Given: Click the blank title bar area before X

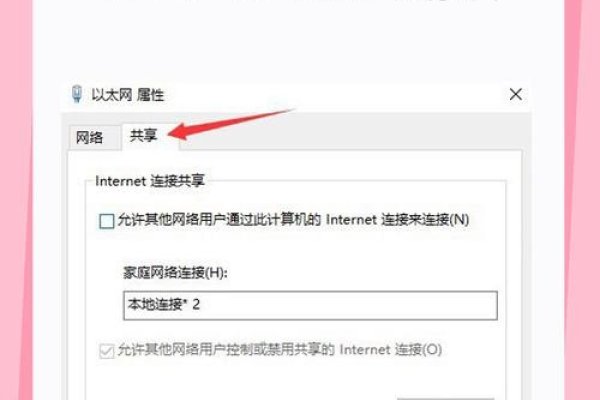Looking at the screenshot, I should coord(333,95).
